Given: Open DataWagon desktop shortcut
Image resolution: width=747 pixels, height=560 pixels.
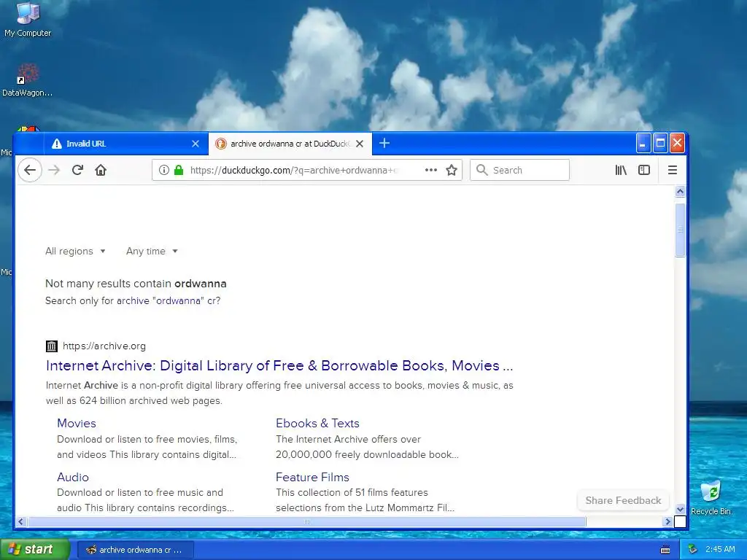Looking at the screenshot, I should click(x=28, y=80).
